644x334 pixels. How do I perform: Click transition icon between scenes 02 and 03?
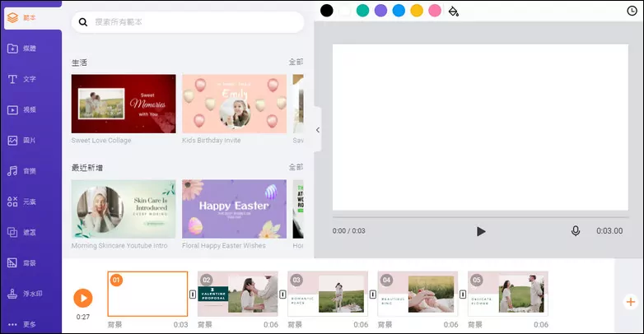pos(282,295)
